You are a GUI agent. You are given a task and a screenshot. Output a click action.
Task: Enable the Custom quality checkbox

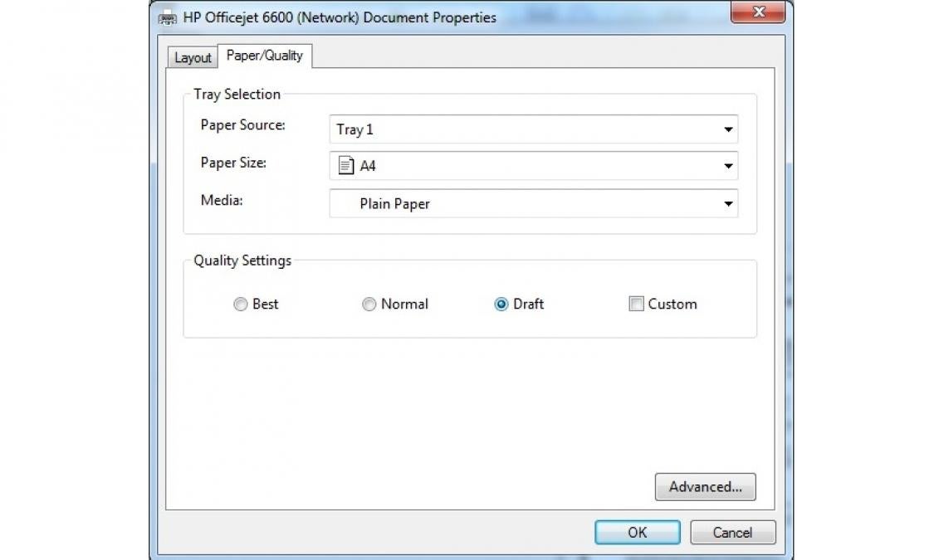[636, 304]
